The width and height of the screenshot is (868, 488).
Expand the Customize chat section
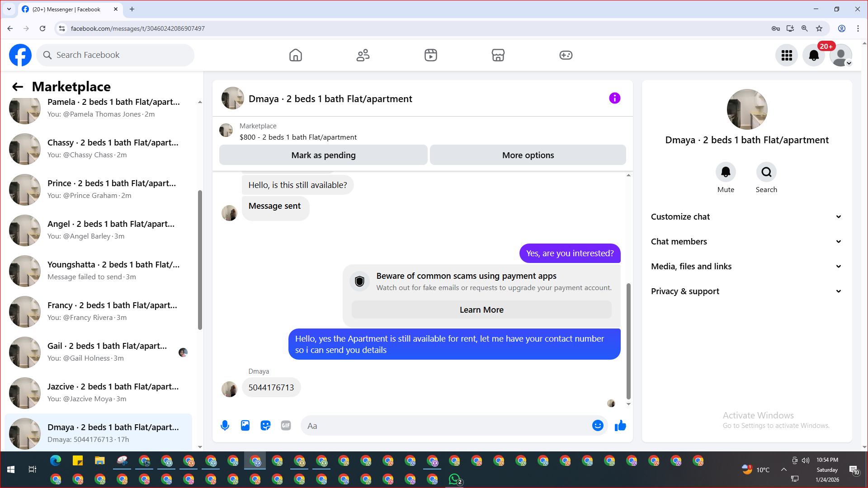pyautogui.click(x=746, y=216)
